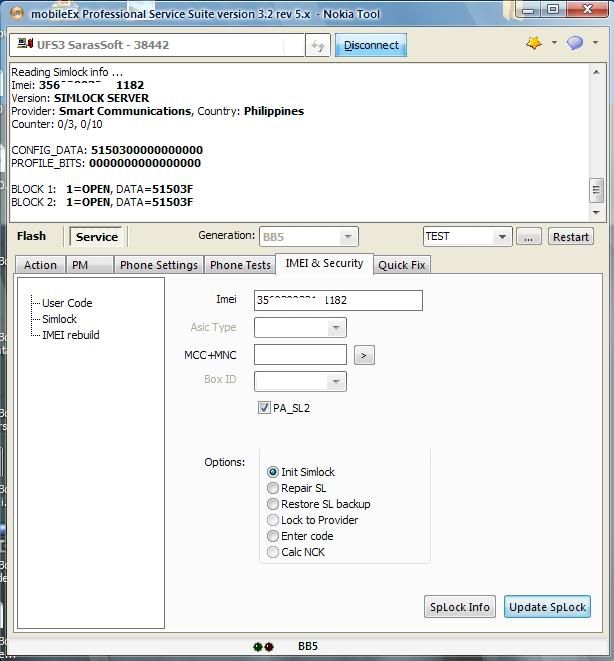Select the UFS3 SarasSoft interface field
614x661 pixels.
click(157, 45)
